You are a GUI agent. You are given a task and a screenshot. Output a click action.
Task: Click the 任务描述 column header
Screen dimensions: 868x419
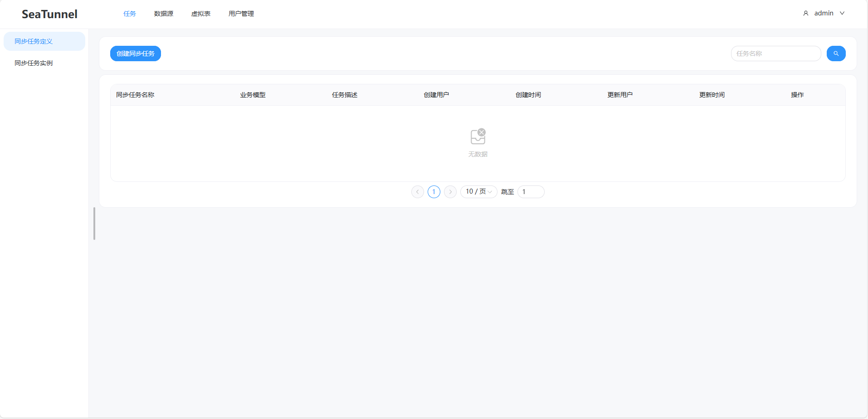tap(345, 95)
